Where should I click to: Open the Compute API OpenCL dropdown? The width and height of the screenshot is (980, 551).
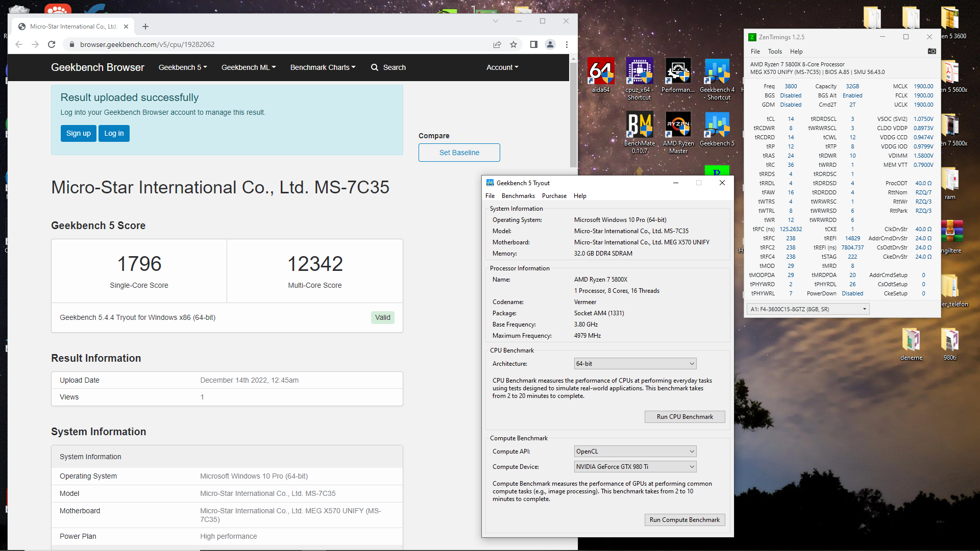[635, 452]
